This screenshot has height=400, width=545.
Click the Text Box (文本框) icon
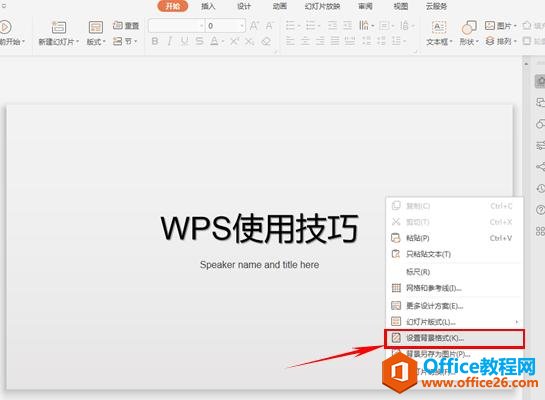pyautogui.click(x=439, y=27)
